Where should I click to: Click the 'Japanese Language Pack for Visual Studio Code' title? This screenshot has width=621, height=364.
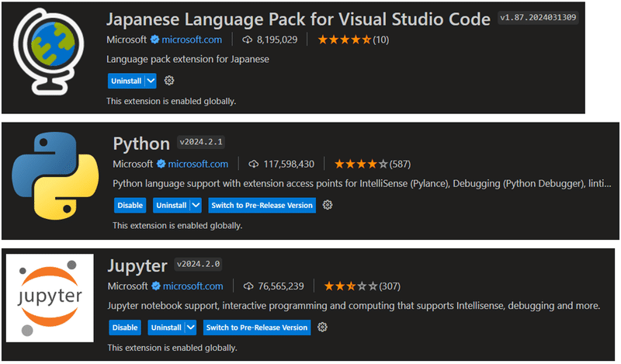(298, 19)
